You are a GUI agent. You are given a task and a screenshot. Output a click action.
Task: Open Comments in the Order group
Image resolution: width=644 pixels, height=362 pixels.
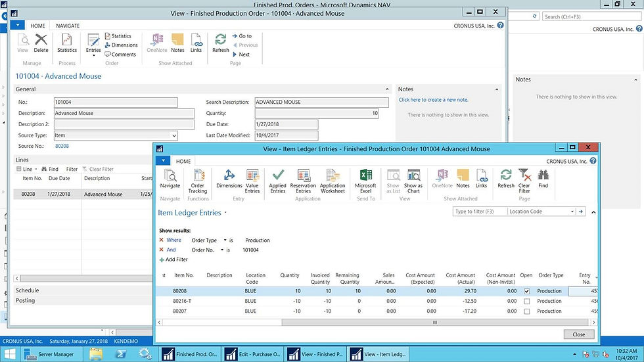[120, 54]
